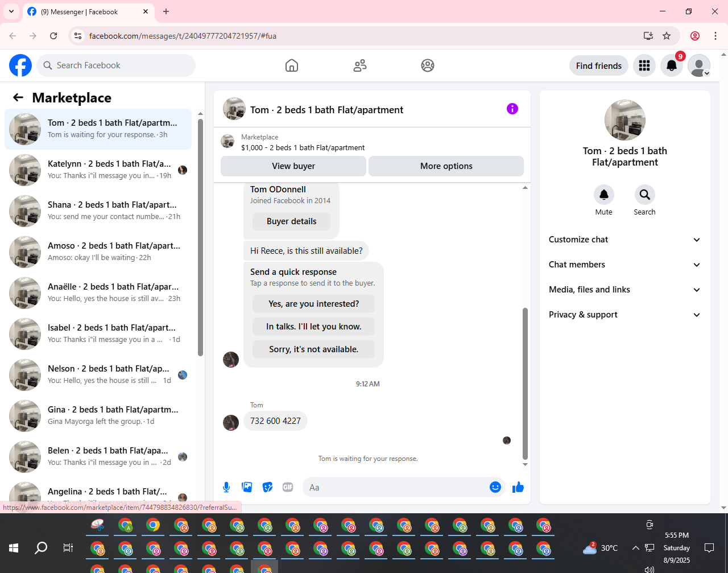Open the Belen conversation
The height and width of the screenshot is (573, 728).
click(98, 457)
